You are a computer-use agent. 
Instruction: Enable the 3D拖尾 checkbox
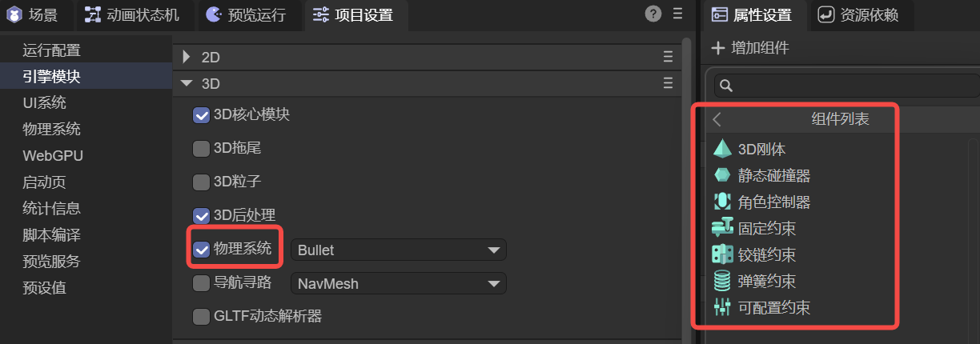click(202, 149)
